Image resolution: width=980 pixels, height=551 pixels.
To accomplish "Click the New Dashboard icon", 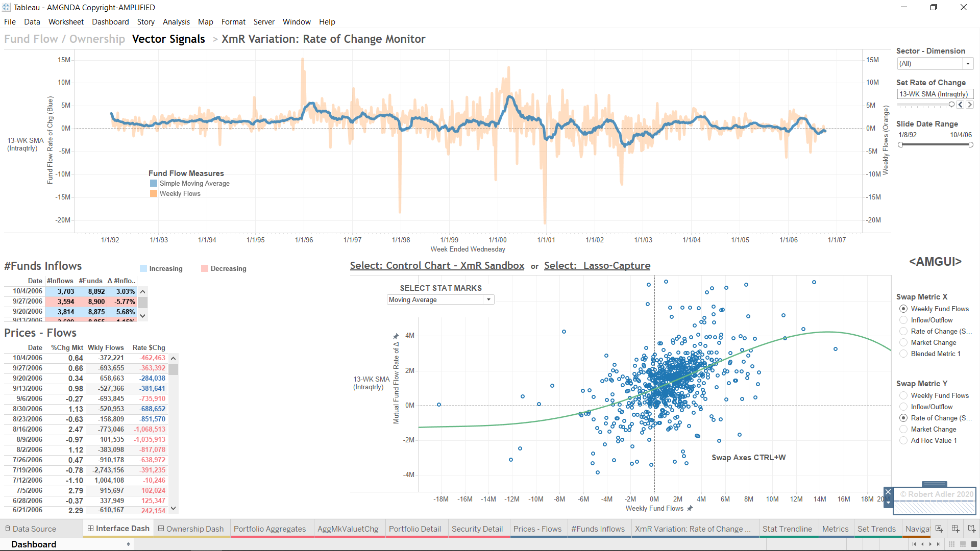I will click(x=955, y=529).
